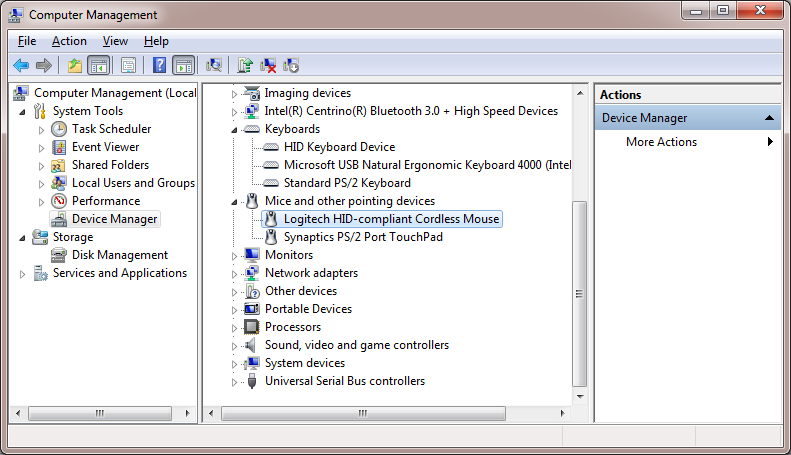Image resolution: width=791 pixels, height=455 pixels.
Task: Expand the System devices category
Action: click(x=234, y=364)
